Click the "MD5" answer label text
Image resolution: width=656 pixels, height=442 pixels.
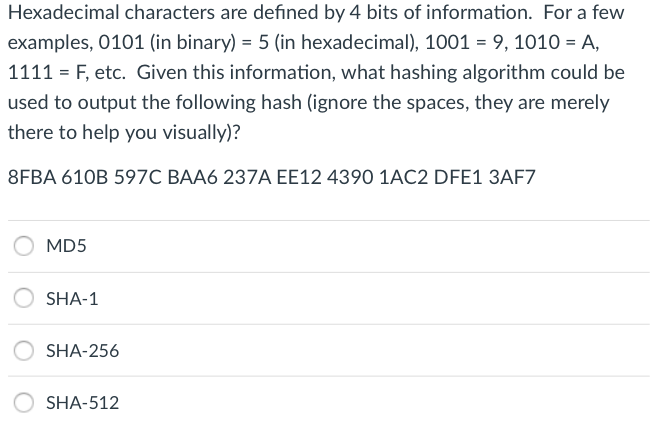point(66,246)
